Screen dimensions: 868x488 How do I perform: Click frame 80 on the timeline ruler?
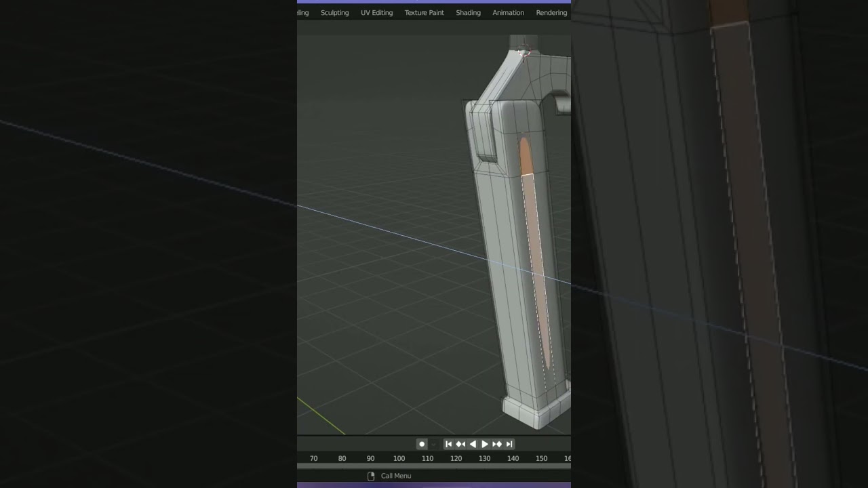click(342, 458)
